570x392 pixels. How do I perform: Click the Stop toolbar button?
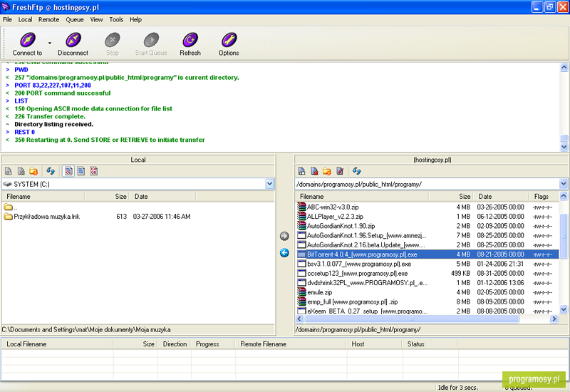(x=113, y=44)
